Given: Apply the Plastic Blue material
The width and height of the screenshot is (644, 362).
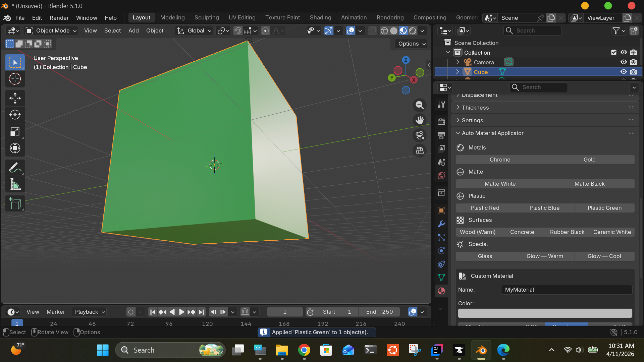Looking at the screenshot, I should tap(544, 208).
